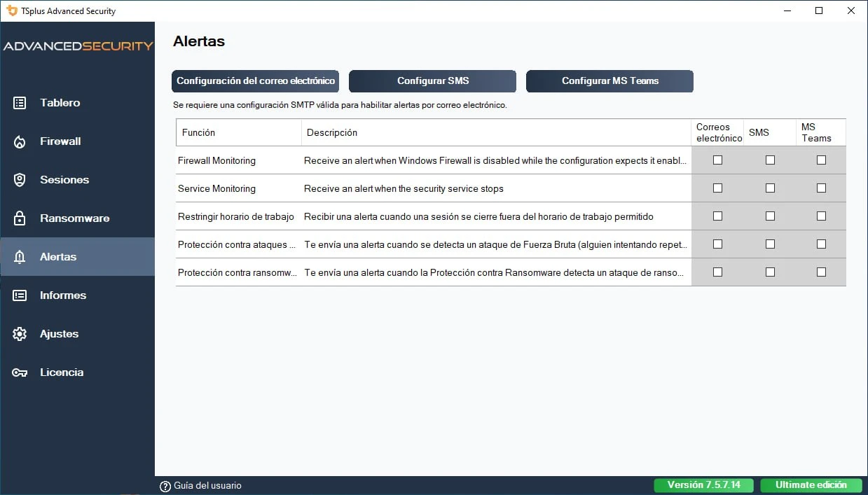This screenshot has width=868, height=495.
Task: Click the Configurar MS Teams button
Action: [x=610, y=81]
